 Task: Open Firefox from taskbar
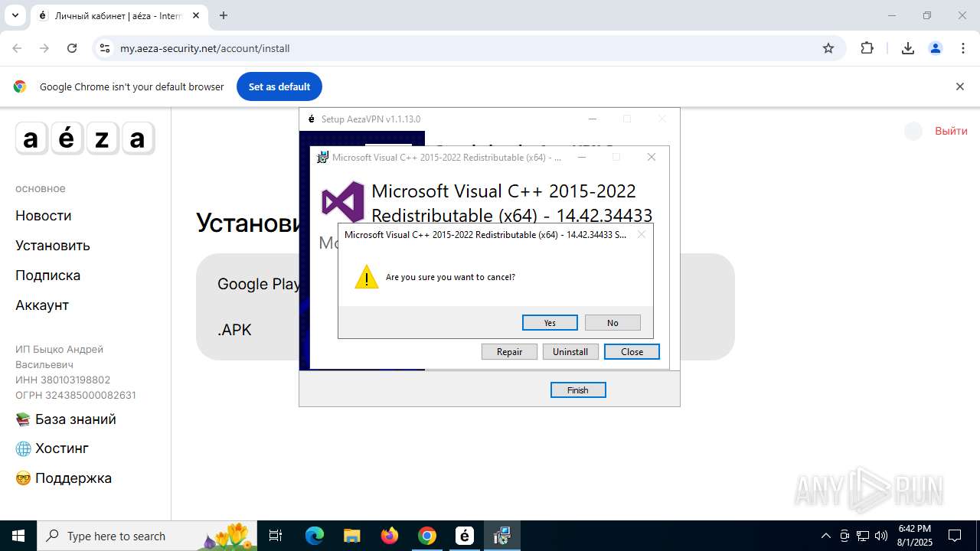pyautogui.click(x=390, y=536)
